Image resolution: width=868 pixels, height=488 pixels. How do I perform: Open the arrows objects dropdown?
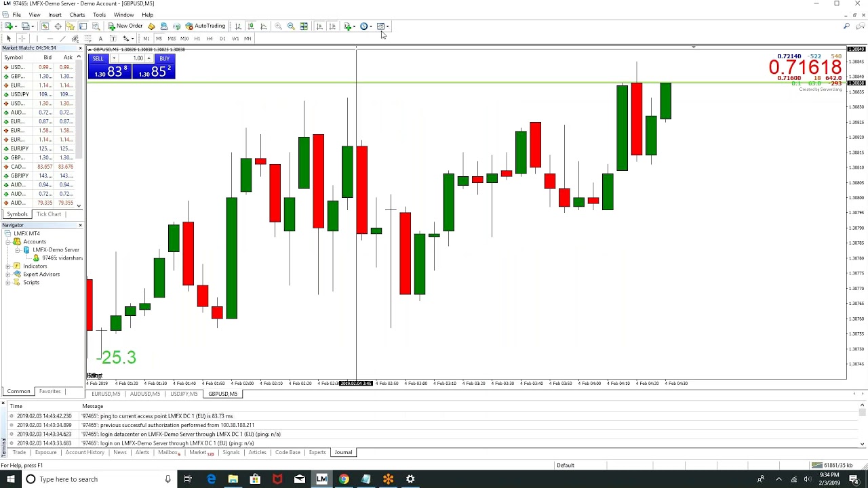click(127, 38)
